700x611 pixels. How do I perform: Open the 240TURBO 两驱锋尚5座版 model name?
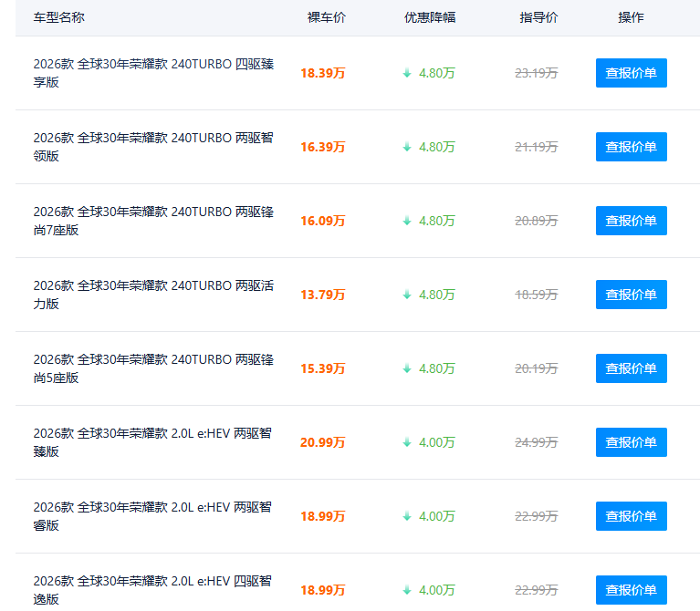pos(152,368)
